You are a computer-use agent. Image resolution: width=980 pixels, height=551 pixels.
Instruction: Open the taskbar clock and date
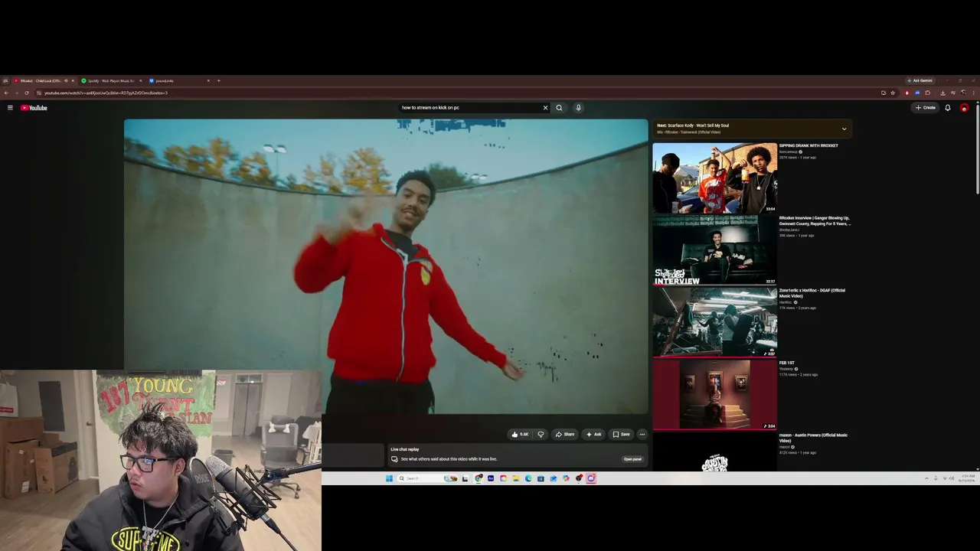[x=968, y=478]
